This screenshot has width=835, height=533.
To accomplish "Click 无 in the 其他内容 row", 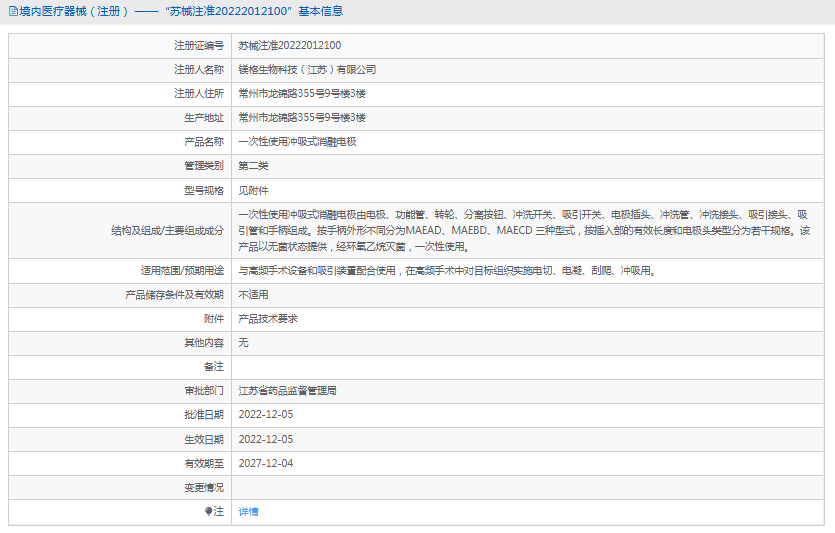I will (x=243, y=342).
